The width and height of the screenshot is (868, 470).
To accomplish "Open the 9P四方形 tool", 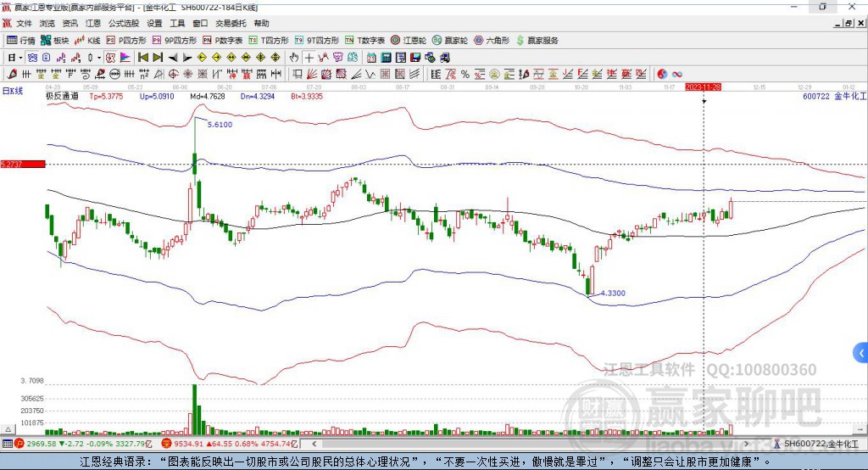I will coord(175,41).
